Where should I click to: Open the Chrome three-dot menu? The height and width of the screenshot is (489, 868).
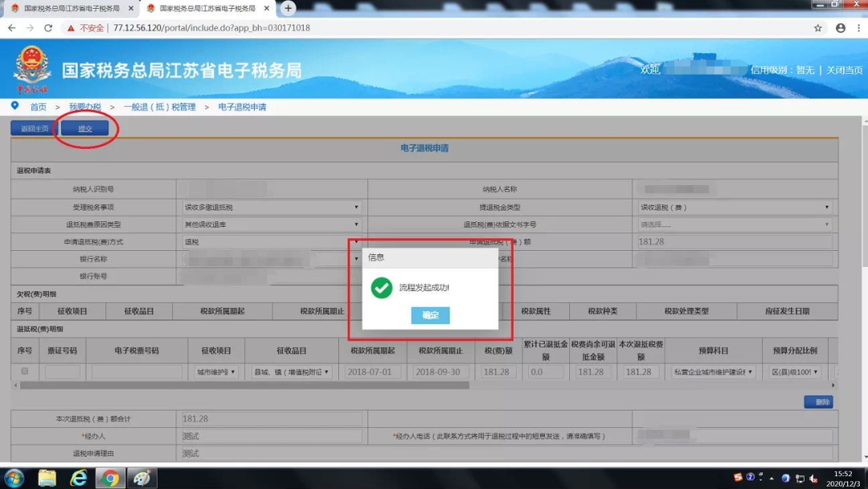pyautogui.click(x=858, y=27)
